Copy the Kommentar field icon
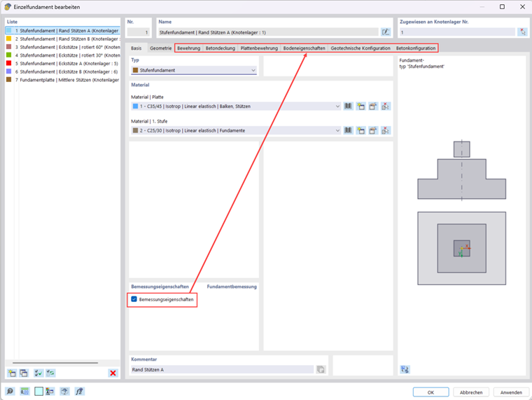This screenshot has width=532, height=400. (x=321, y=369)
